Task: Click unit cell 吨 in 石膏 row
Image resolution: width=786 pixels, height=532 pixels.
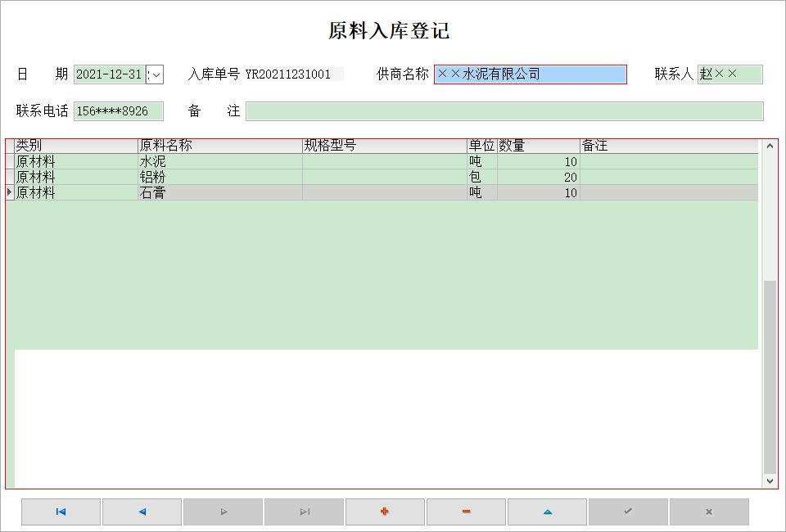Action: tap(482, 192)
